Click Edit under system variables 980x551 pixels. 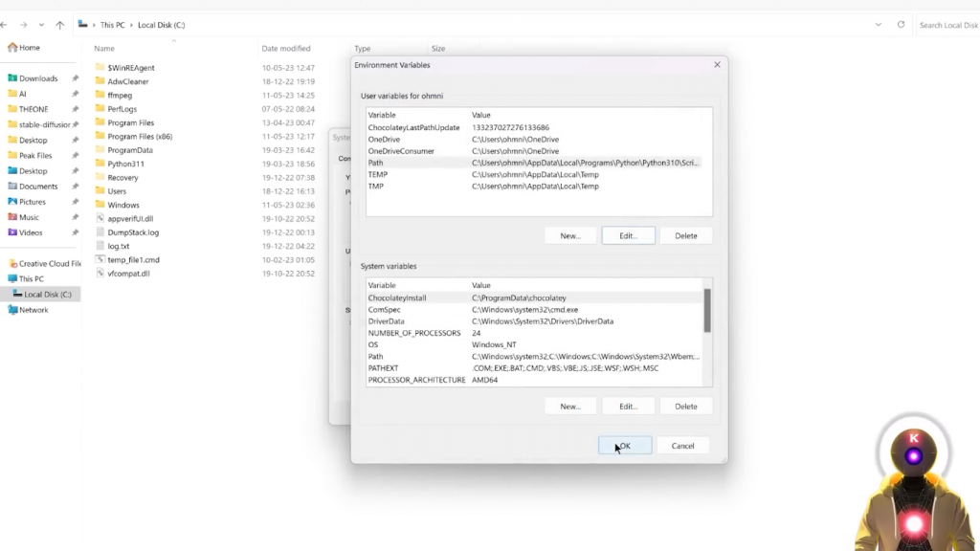(628, 406)
